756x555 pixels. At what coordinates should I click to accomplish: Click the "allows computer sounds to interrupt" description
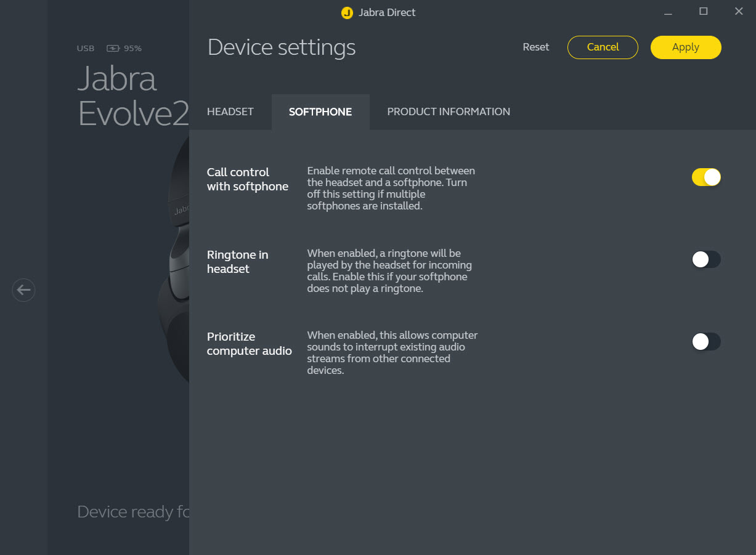tap(392, 353)
